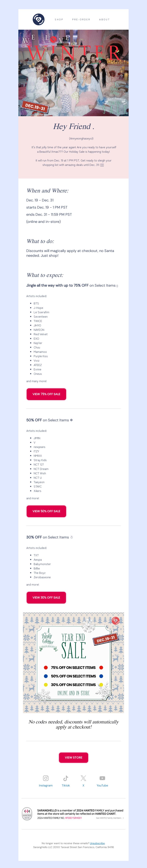The width and height of the screenshot is (147, 868).
Task: Click the heart logo on the Year End Sale banner
Action: tap(116, 621)
